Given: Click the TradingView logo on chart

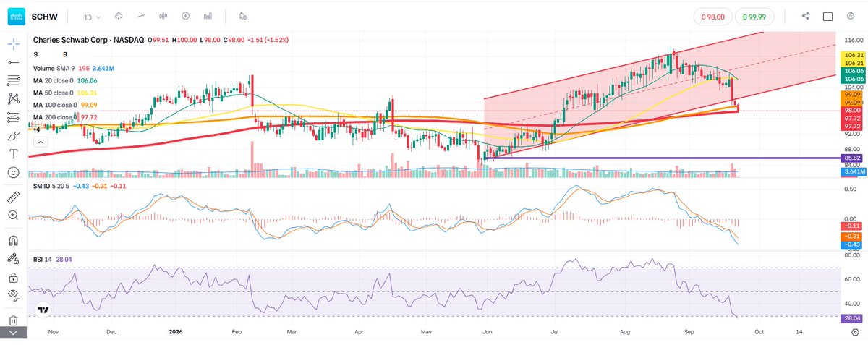Looking at the screenshot, I should (x=43, y=311).
